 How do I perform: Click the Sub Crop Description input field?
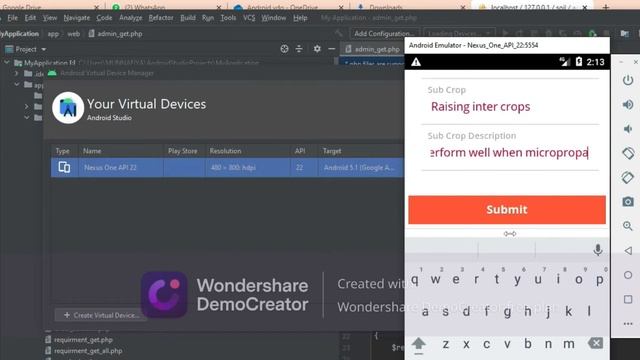510,153
